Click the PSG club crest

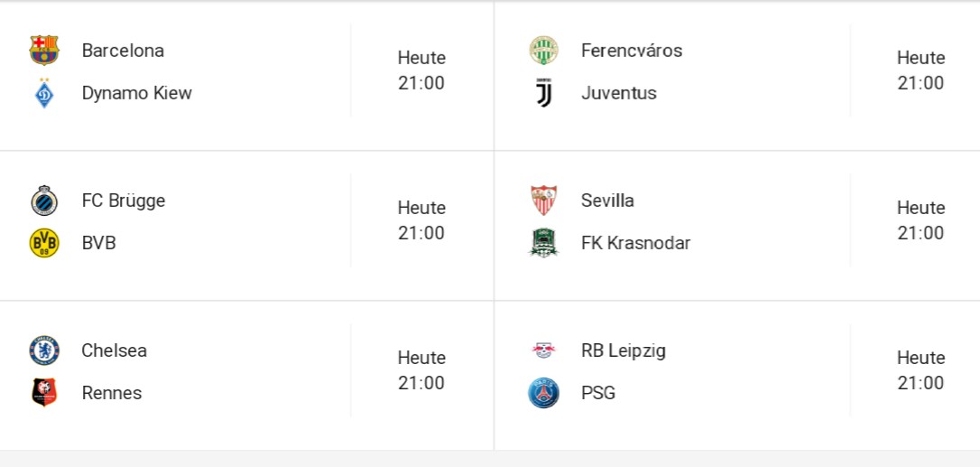543,393
